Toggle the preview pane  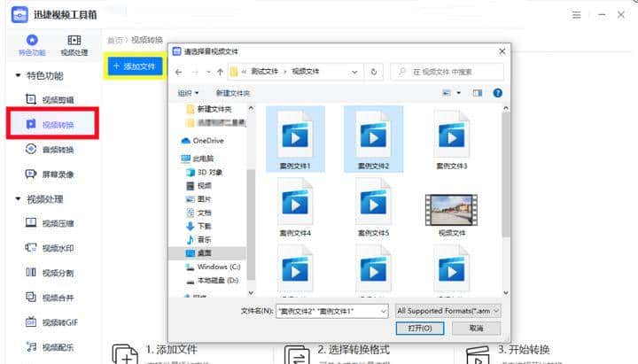coord(478,93)
